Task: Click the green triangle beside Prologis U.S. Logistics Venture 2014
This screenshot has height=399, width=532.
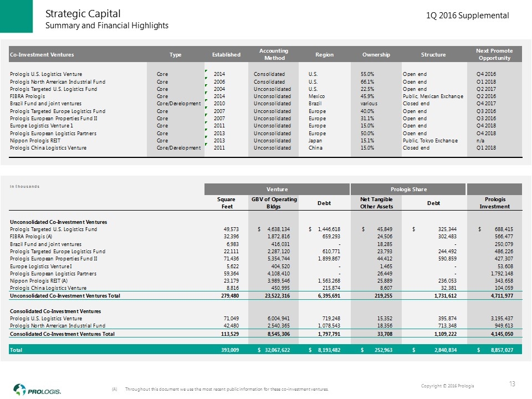Action: point(206,71)
